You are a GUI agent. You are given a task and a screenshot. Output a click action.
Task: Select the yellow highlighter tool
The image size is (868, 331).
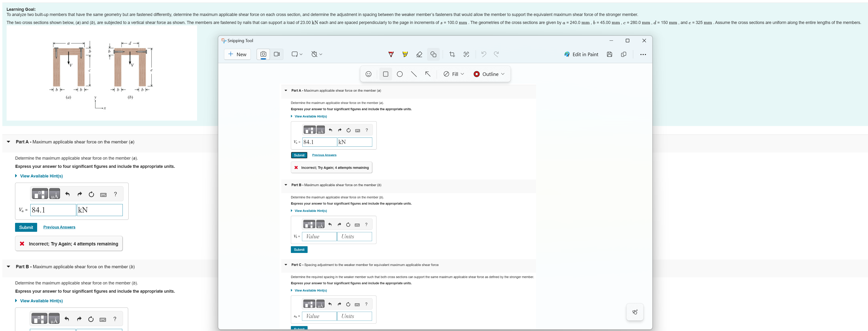405,54
